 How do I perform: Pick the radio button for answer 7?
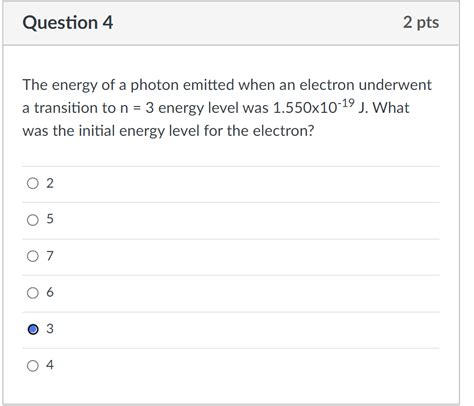click(x=33, y=256)
